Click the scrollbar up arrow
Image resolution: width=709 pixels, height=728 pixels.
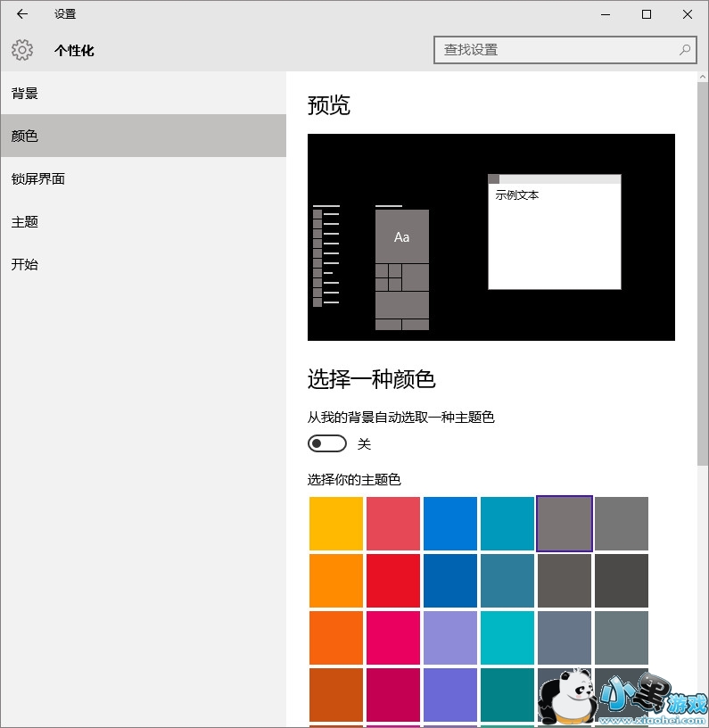(x=703, y=77)
